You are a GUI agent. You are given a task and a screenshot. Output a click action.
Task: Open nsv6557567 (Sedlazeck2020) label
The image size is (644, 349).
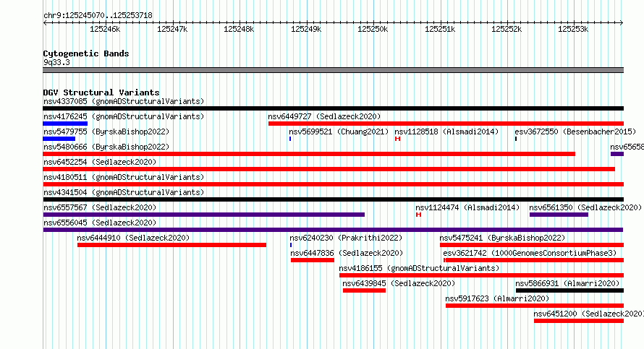tap(100, 207)
